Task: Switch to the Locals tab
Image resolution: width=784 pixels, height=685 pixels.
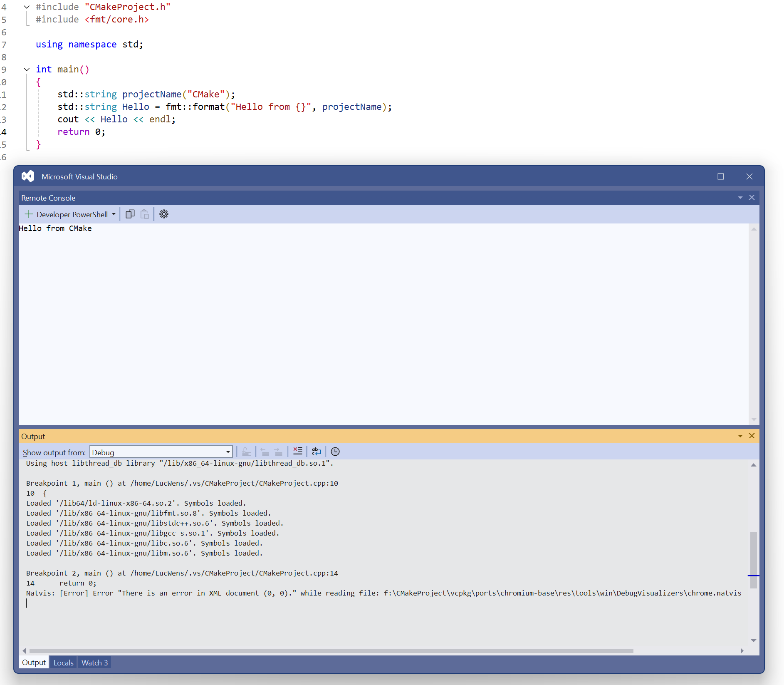Action: (63, 663)
